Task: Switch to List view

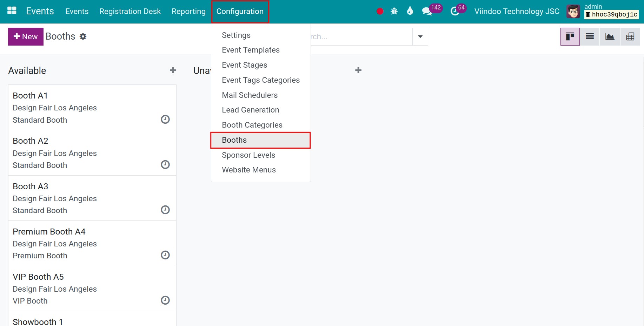Action: coord(590,36)
